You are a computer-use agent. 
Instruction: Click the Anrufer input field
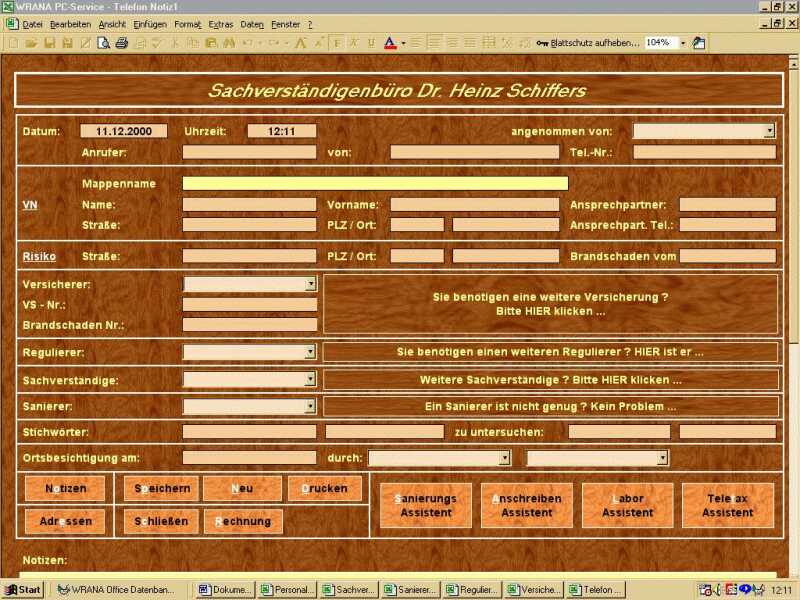coord(249,152)
